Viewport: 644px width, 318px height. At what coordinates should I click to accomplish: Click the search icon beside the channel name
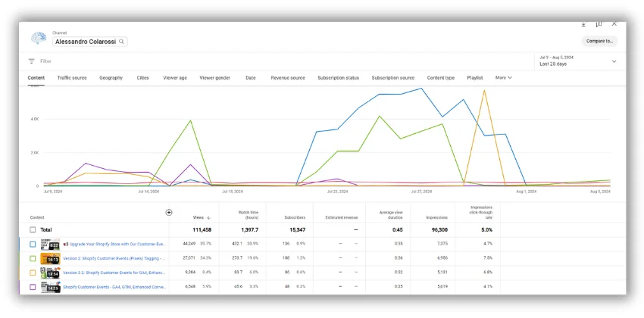tap(122, 42)
